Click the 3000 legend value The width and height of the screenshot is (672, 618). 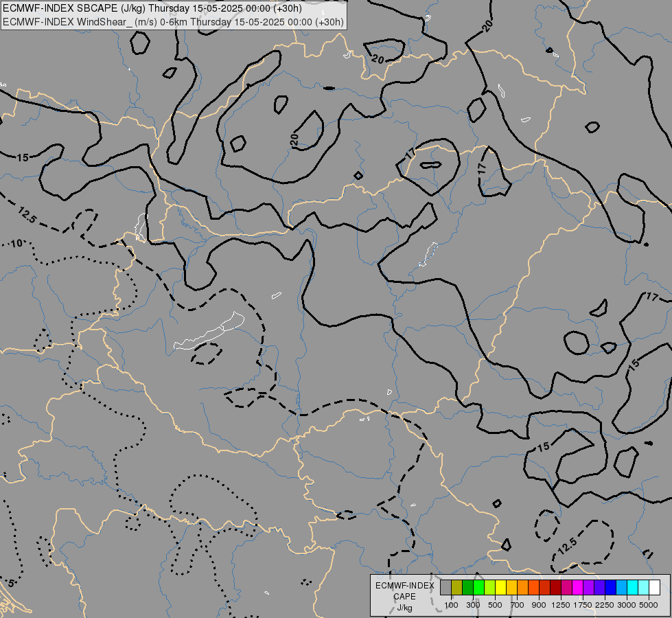point(627,605)
